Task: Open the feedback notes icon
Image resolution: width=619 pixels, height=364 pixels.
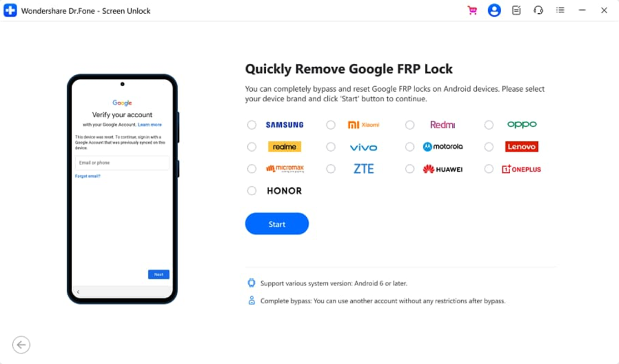Action: (516, 10)
